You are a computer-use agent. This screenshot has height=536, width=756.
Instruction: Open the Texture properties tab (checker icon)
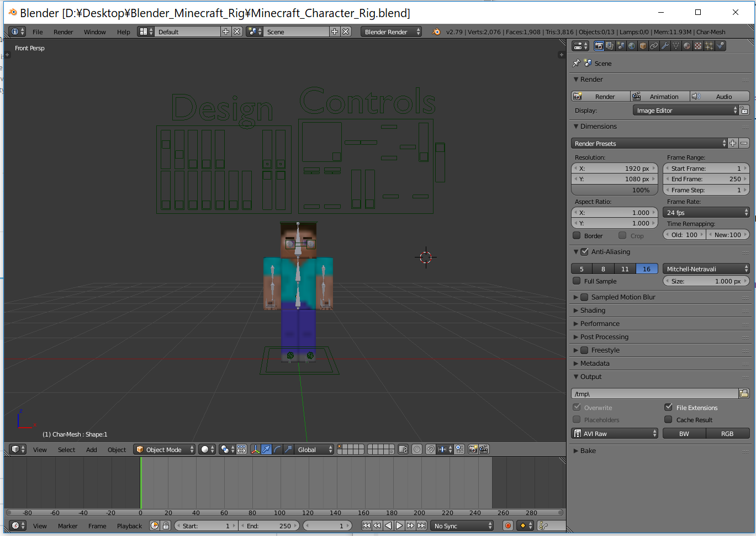pyautogui.click(x=698, y=46)
